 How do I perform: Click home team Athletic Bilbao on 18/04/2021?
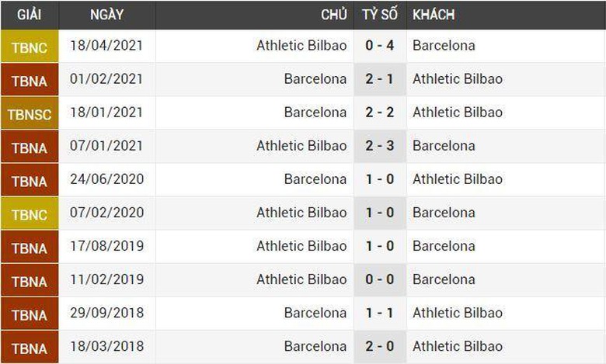click(301, 46)
